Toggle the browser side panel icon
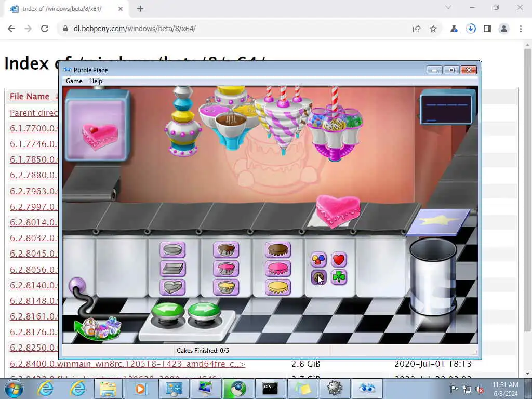532x399 pixels. tap(487, 29)
